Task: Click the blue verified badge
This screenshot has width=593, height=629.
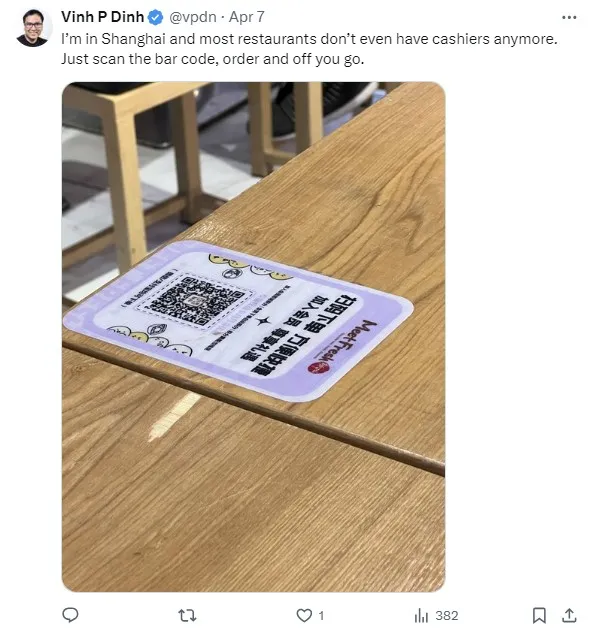Action: pos(156,17)
